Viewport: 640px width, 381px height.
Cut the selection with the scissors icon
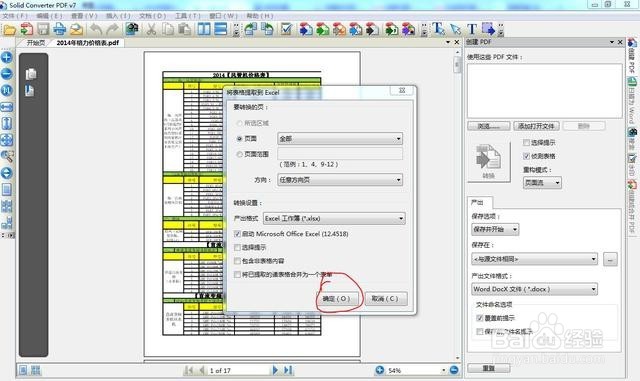pyautogui.click(x=151, y=29)
